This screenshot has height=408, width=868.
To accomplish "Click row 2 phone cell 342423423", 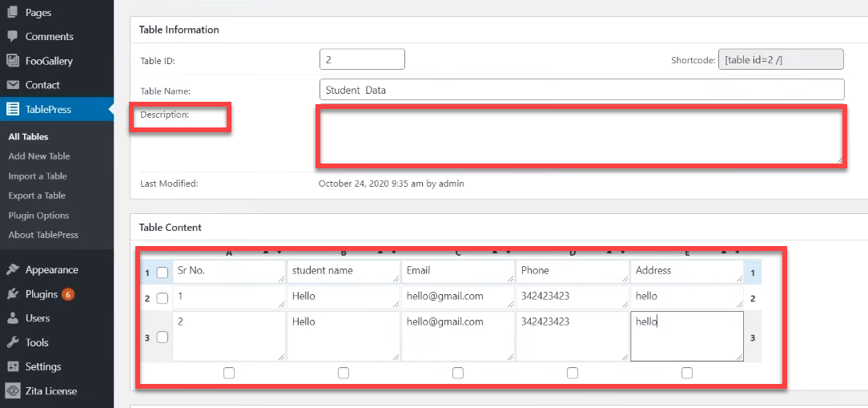I will (x=573, y=297).
